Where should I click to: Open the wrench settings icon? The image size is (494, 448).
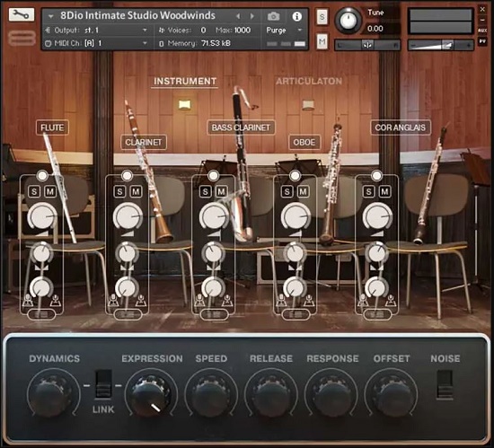[22, 14]
